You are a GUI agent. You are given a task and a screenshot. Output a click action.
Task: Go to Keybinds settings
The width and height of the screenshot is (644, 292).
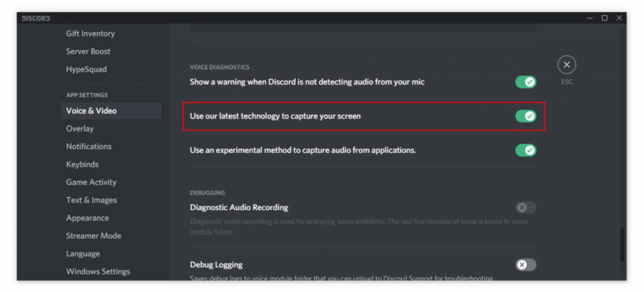[82, 164]
